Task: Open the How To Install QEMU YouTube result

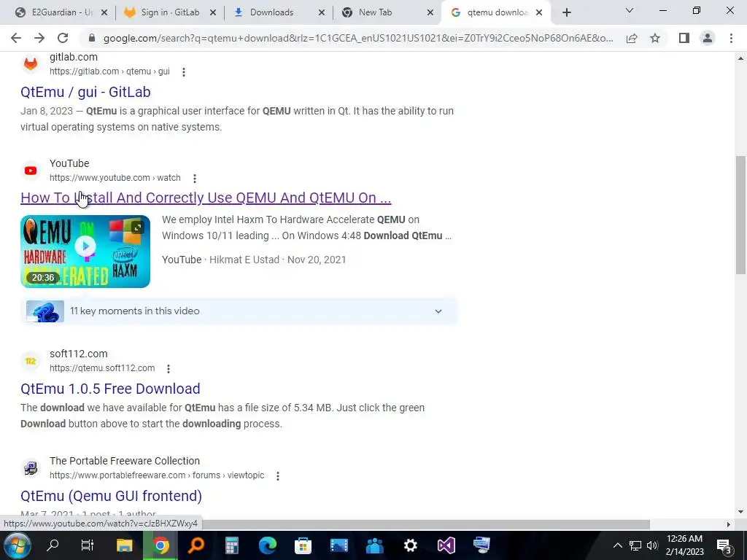Action: click(206, 198)
